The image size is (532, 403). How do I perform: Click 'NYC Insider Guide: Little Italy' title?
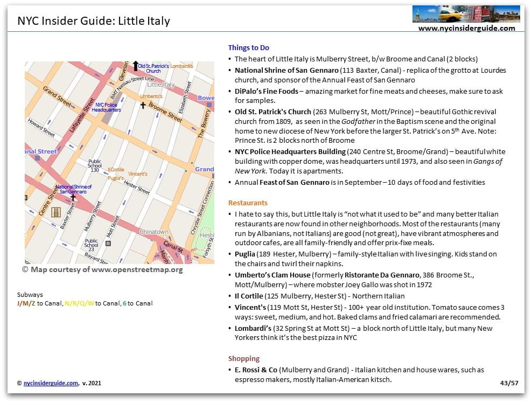tap(94, 20)
